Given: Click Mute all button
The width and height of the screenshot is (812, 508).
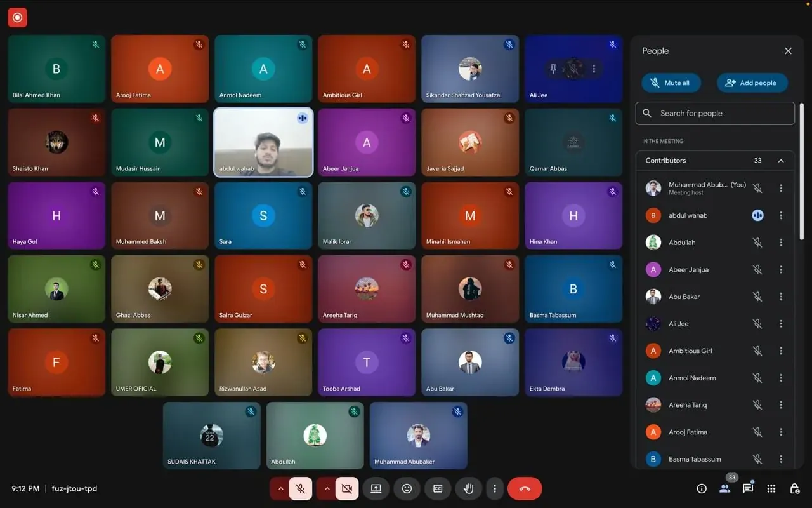Looking at the screenshot, I should tap(671, 83).
